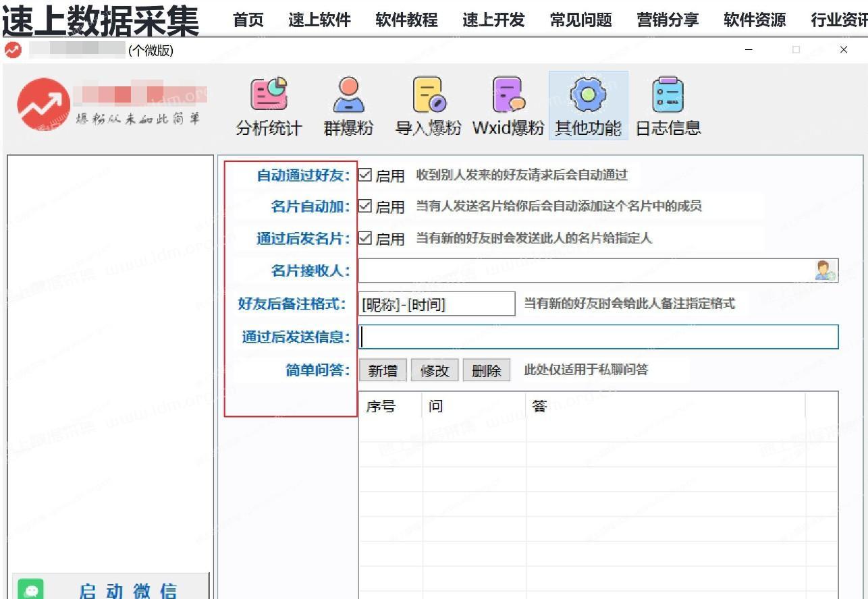The image size is (868, 599).
Task: Toggle 通过后发名片 启用 checkbox
Action: click(x=365, y=237)
